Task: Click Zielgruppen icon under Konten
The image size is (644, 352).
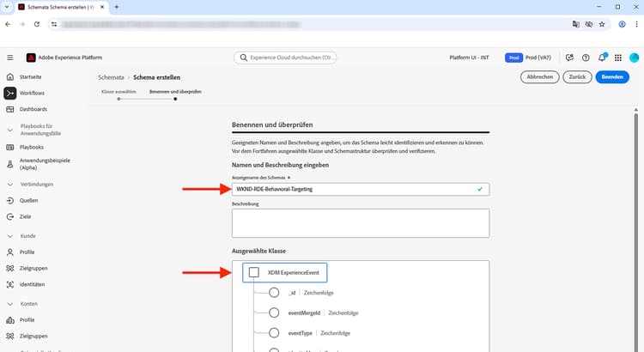Action: coord(10,336)
